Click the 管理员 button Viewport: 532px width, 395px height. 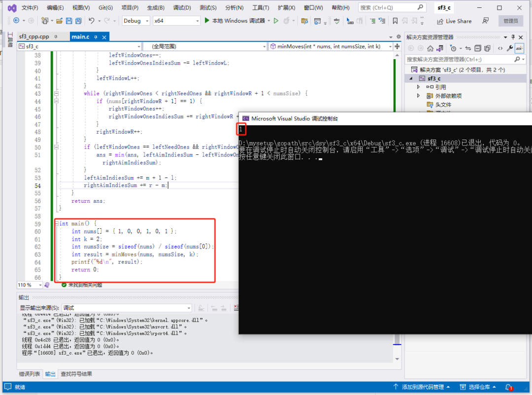[x=511, y=21]
